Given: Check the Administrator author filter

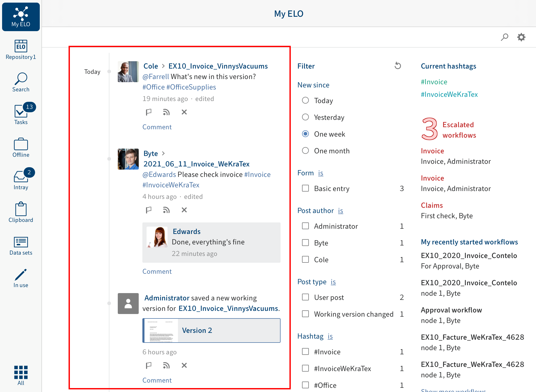Looking at the screenshot, I should (x=305, y=226).
